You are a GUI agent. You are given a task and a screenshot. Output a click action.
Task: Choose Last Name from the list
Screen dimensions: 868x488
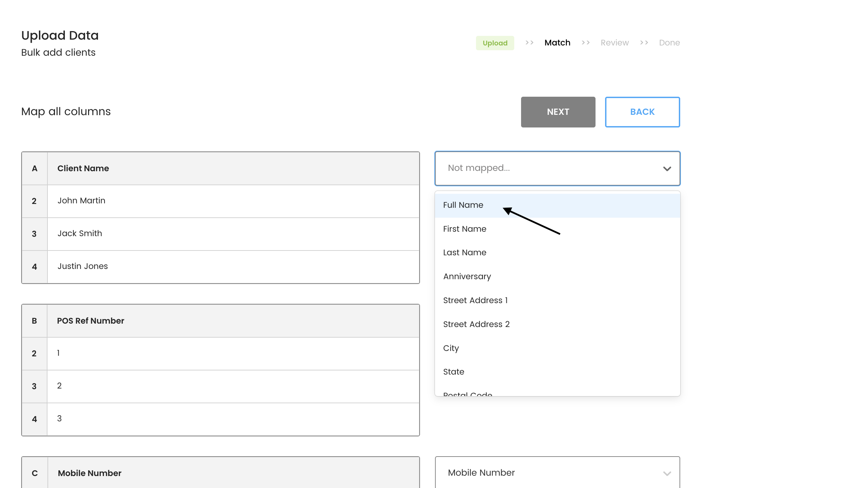(464, 253)
